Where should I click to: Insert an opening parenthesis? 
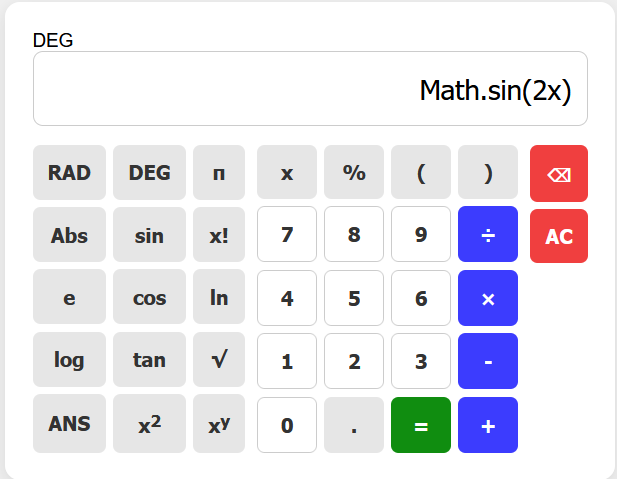tap(421, 172)
